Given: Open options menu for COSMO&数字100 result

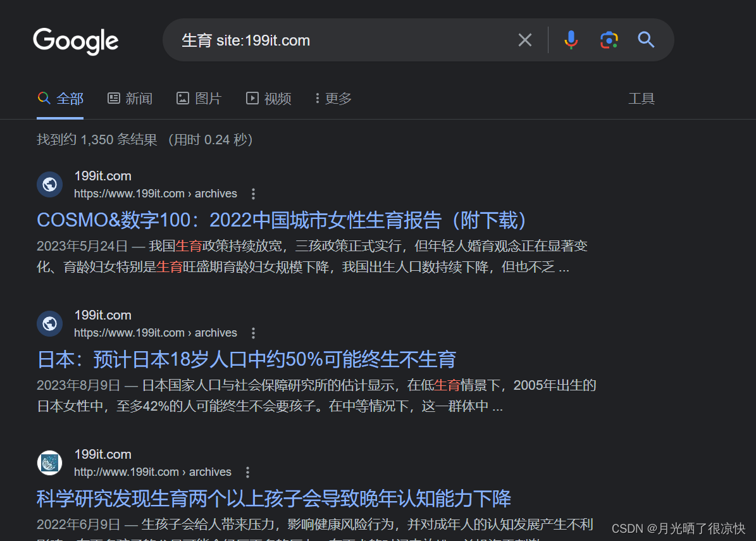Looking at the screenshot, I should point(253,194).
